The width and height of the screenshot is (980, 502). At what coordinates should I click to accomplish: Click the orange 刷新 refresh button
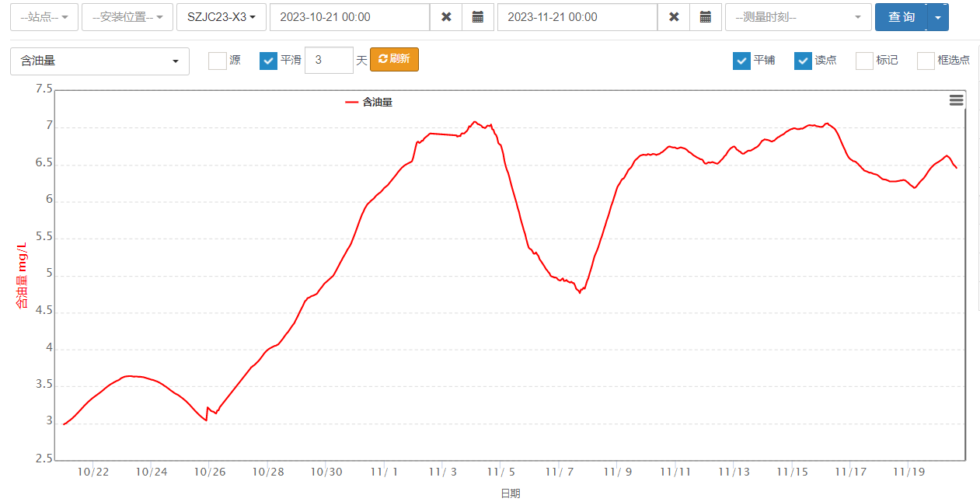394,59
